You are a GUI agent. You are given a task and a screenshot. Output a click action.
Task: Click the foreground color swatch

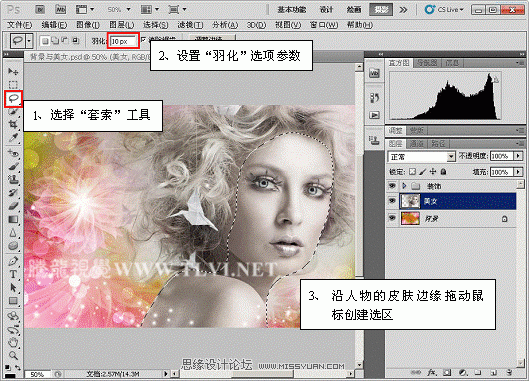(x=10, y=376)
